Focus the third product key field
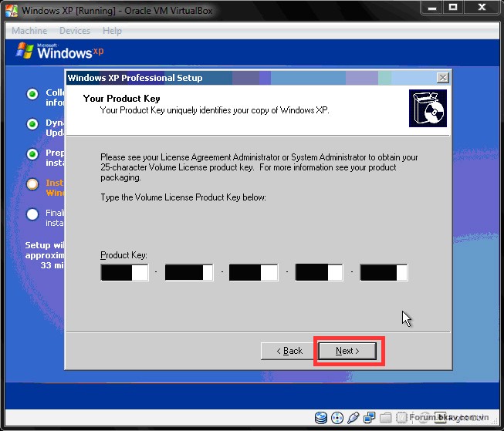This screenshot has height=431, width=504. pos(254,273)
